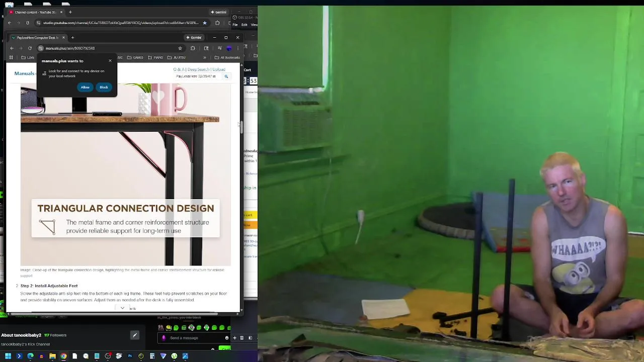This screenshot has width=644, height=362.
Task: Open uTorrent from the taskbar
Action: click(x=174, y=356)
